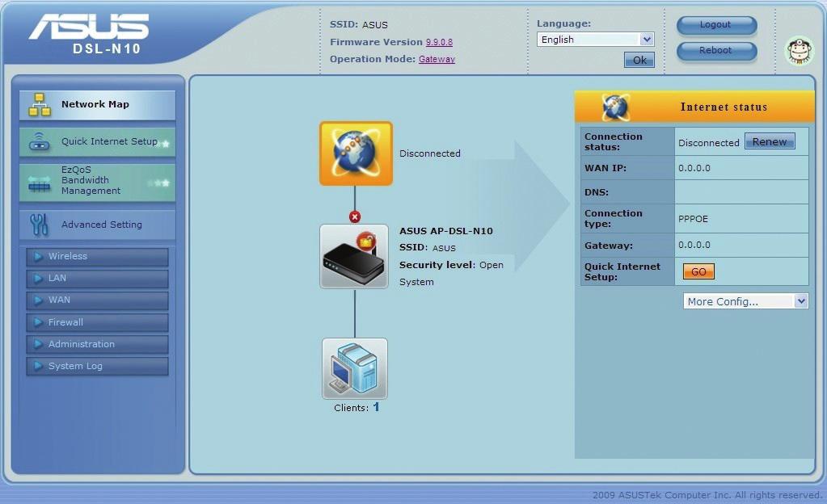Expand the System Log menu arrow
This screenshot has width=827, height=504.
click(38, 366)
